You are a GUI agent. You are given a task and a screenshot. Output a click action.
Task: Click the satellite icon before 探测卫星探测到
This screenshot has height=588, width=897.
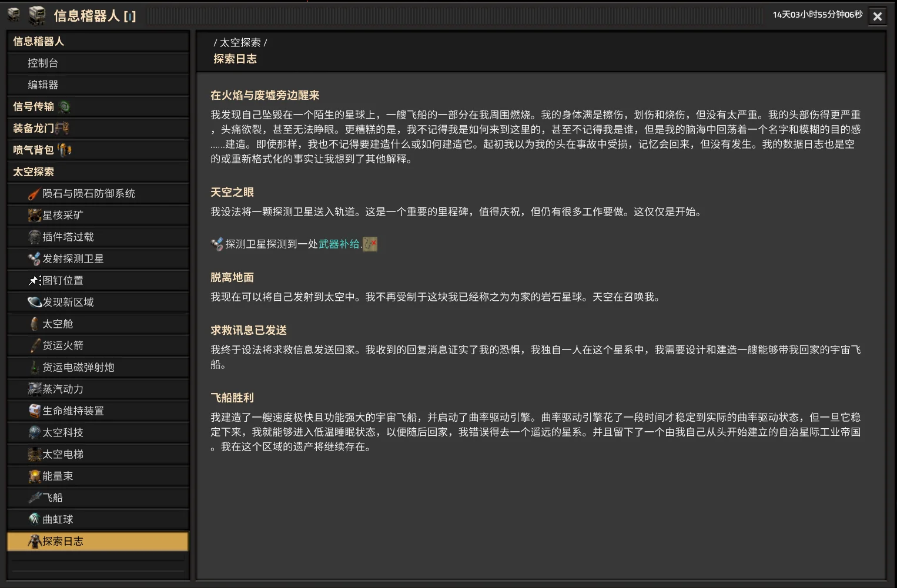pyautogui.click(x=217, y=244)
